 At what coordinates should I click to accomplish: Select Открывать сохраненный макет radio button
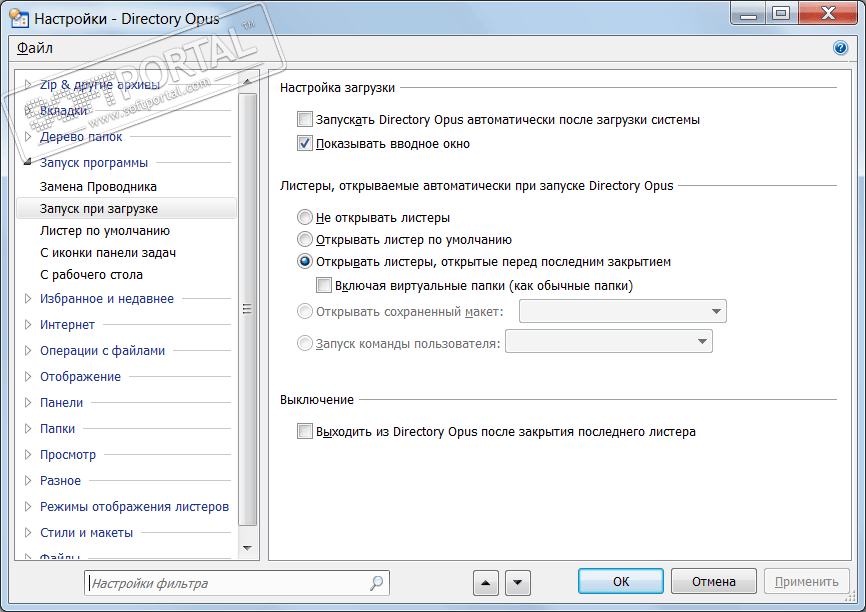(304, 312)
